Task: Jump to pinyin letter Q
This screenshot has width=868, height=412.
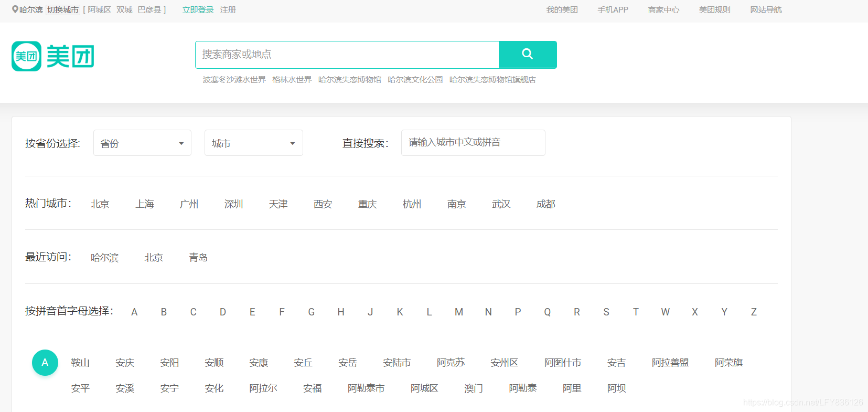Action: coord(548,312)
